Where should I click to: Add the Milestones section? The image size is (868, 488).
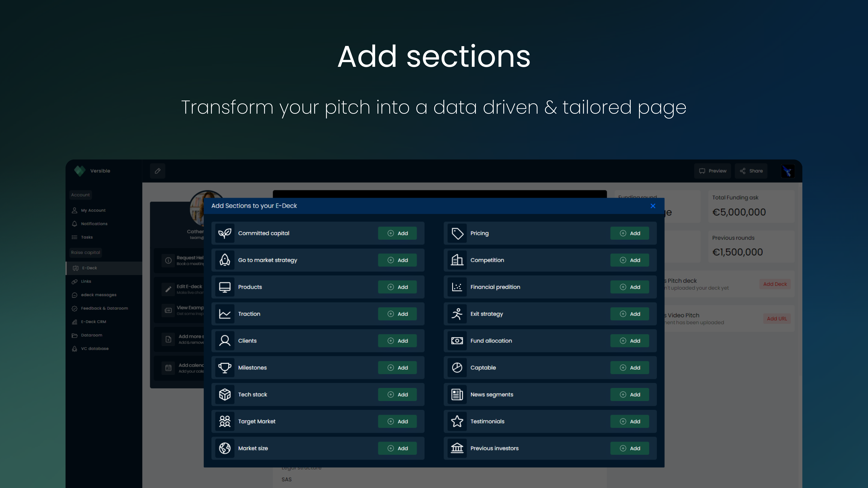pos(397,368)
